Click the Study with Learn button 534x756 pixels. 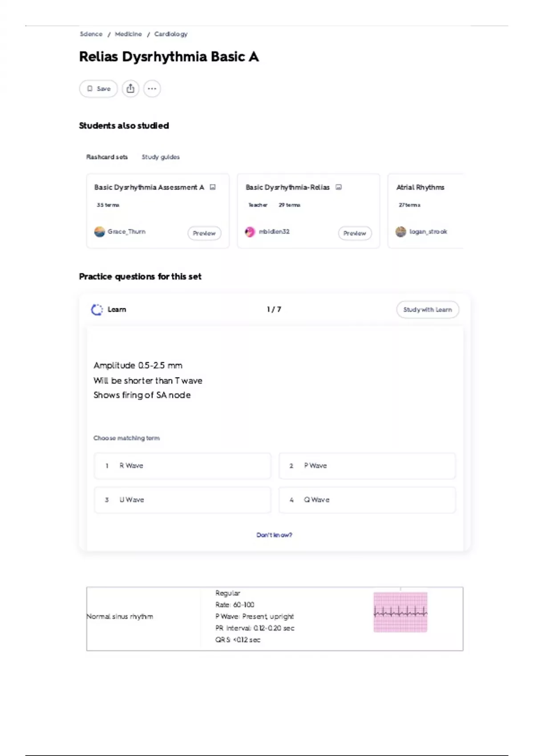(x=428, y=310)
